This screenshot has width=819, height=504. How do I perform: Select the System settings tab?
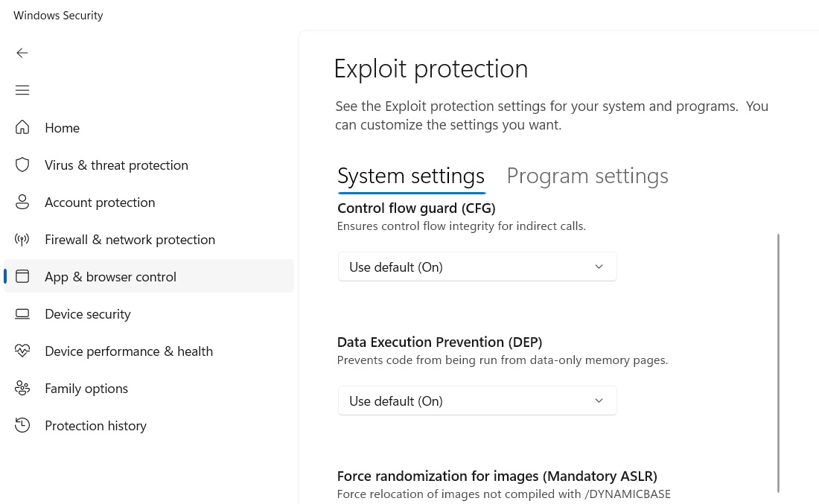pos(411,175)
